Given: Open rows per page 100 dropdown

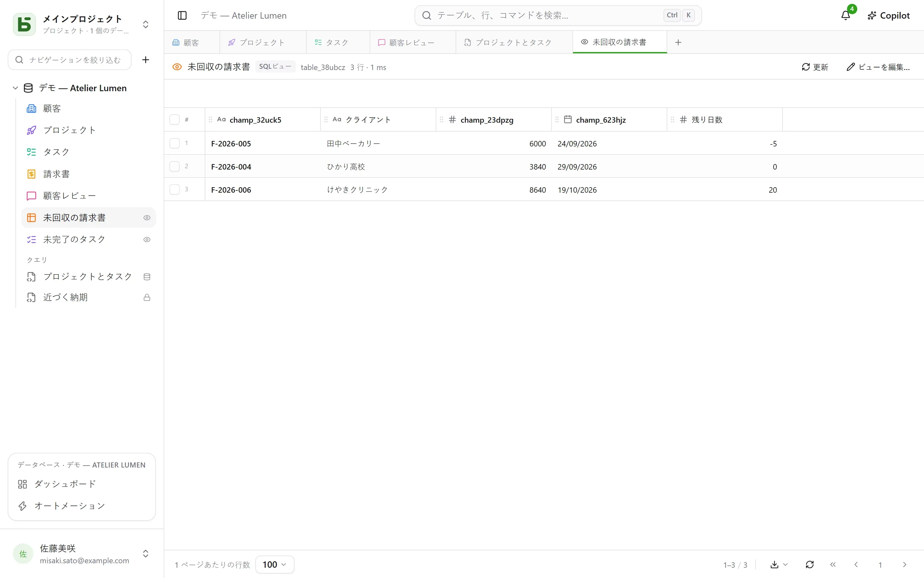Looking at the screenshot, I should pyautogui.click(x=275, y=565).
